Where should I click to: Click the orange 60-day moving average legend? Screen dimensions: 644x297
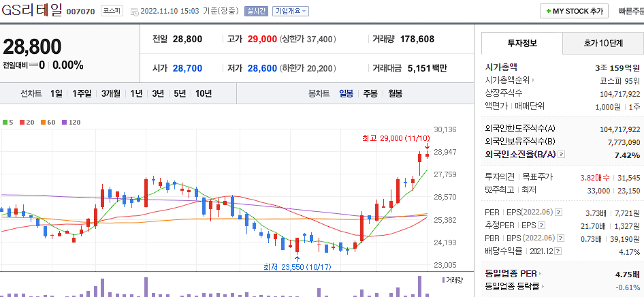click(x=48, y=123)
